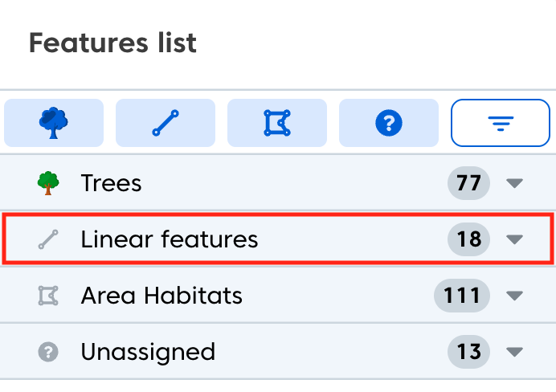
Task: Toggle the Area Habitats polygon filter button
Action: (x=277, y=123)
